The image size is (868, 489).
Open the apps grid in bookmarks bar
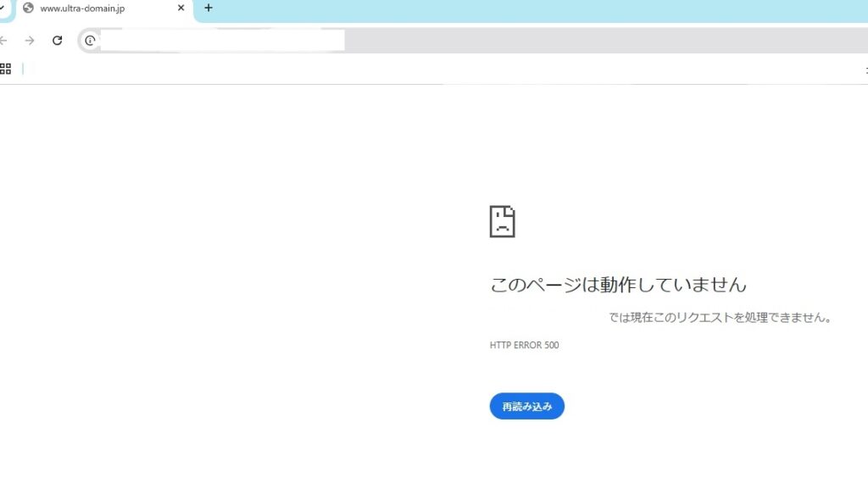(x=5, y=69)
